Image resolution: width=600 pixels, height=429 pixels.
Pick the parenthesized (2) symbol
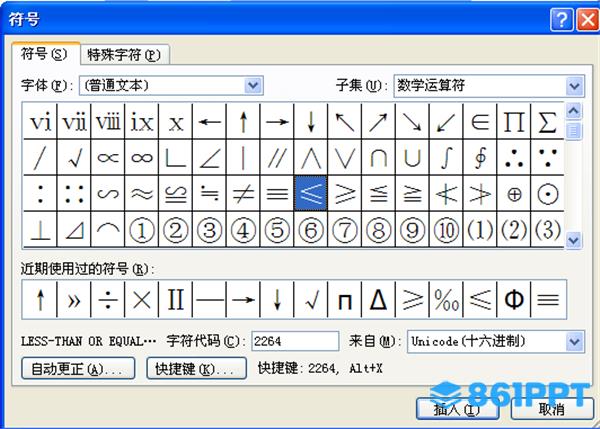[x=514, y=230]
